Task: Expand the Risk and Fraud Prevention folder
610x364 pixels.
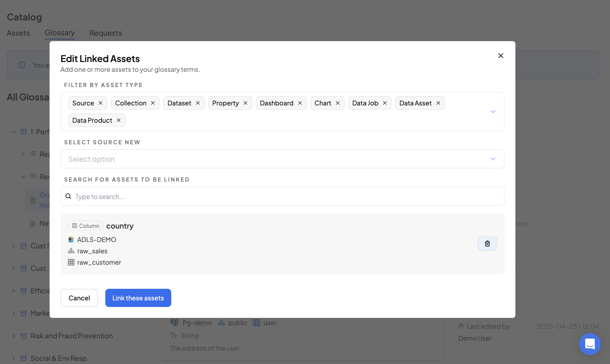Action: pos(14,336)
